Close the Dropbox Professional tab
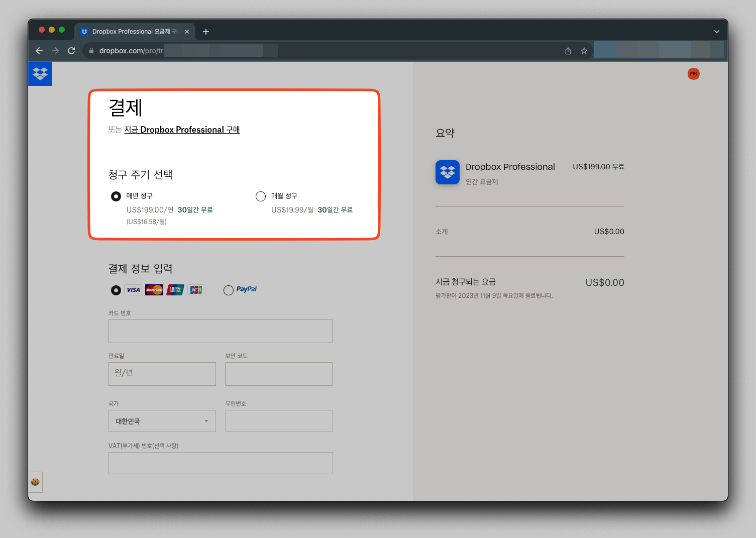756x538 pixels. coord(187,32)
